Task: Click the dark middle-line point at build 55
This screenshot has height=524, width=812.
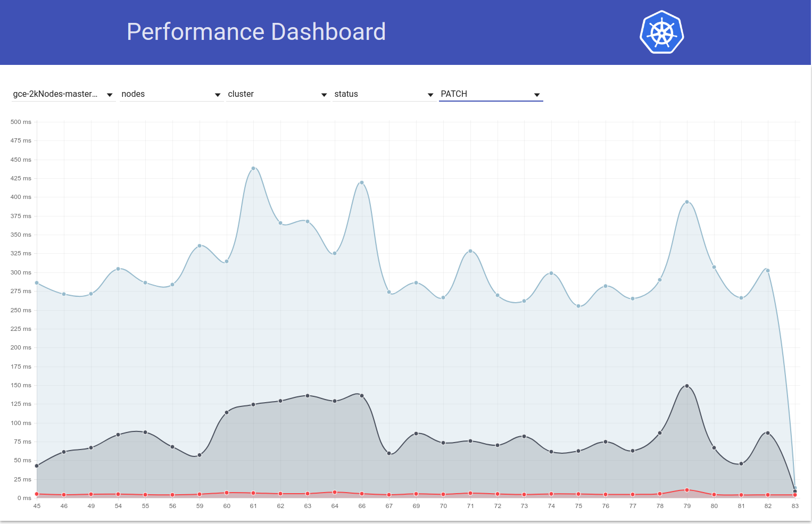Action: tap(145, 432)
